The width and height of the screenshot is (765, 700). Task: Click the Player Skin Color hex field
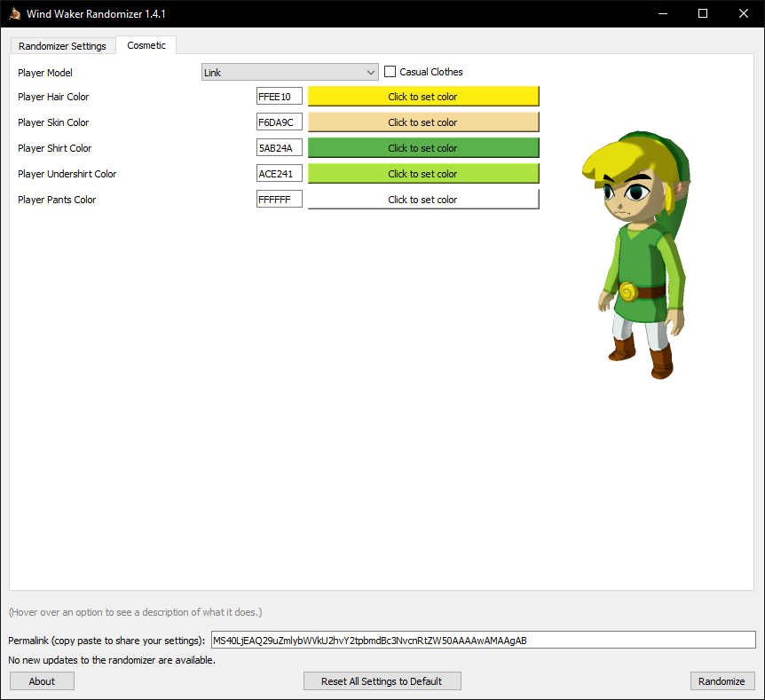tap(279, 122)
